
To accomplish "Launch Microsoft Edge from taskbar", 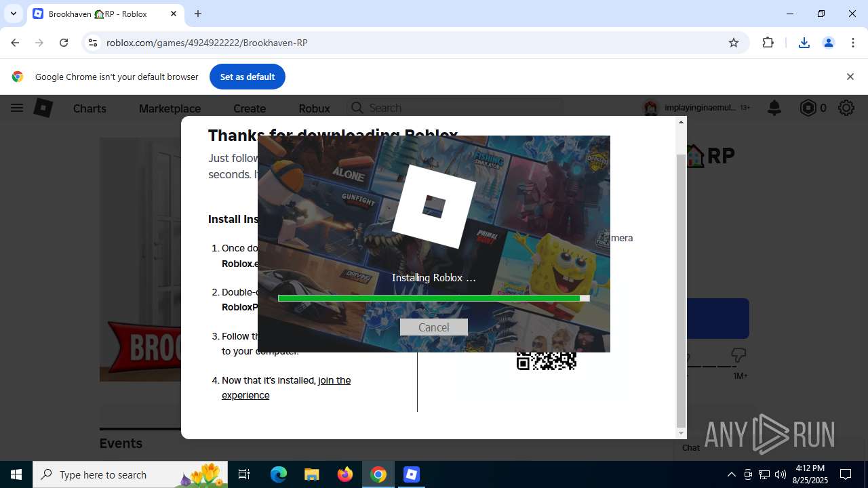I will coord(279,474).
